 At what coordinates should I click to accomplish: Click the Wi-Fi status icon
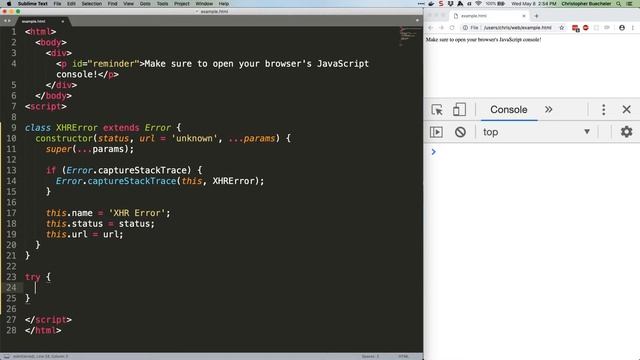coord(478,4)
